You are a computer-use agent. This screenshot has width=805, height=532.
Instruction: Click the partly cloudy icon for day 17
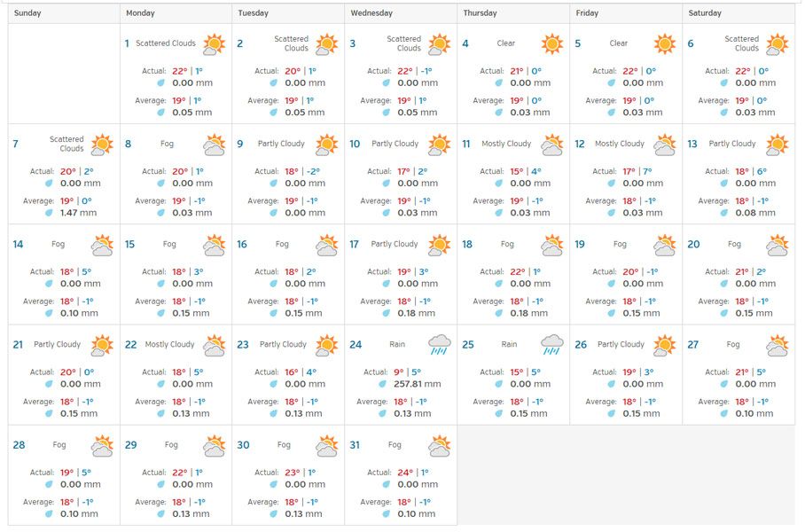point(439,244)
